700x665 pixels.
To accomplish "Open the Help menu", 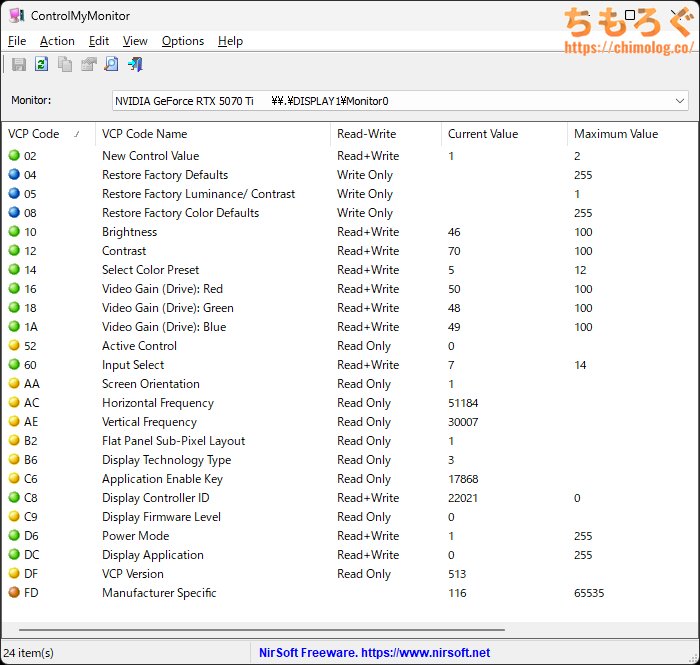I will (230, 41).
